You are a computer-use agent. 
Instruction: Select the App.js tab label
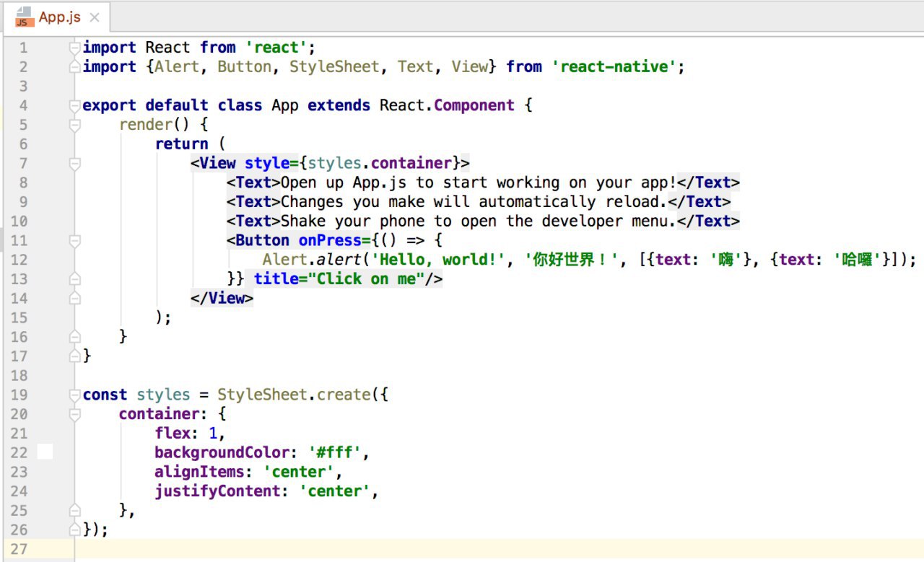(59, 17)
